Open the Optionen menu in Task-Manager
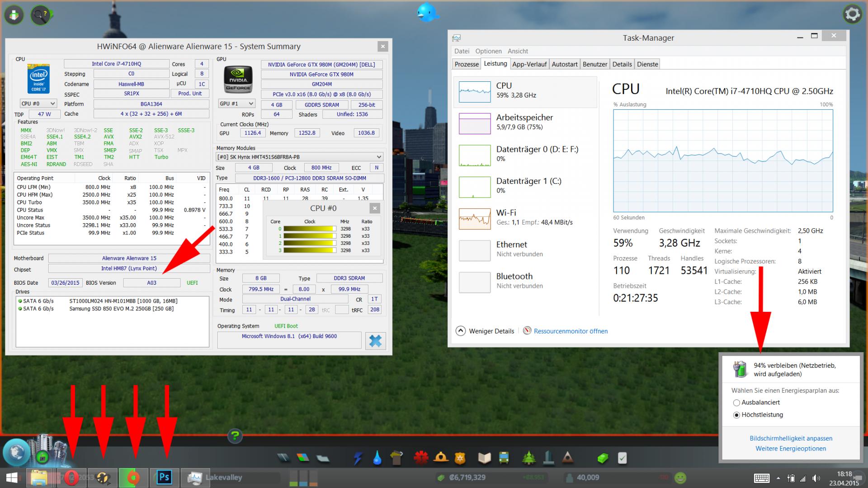 pos(488,51)
